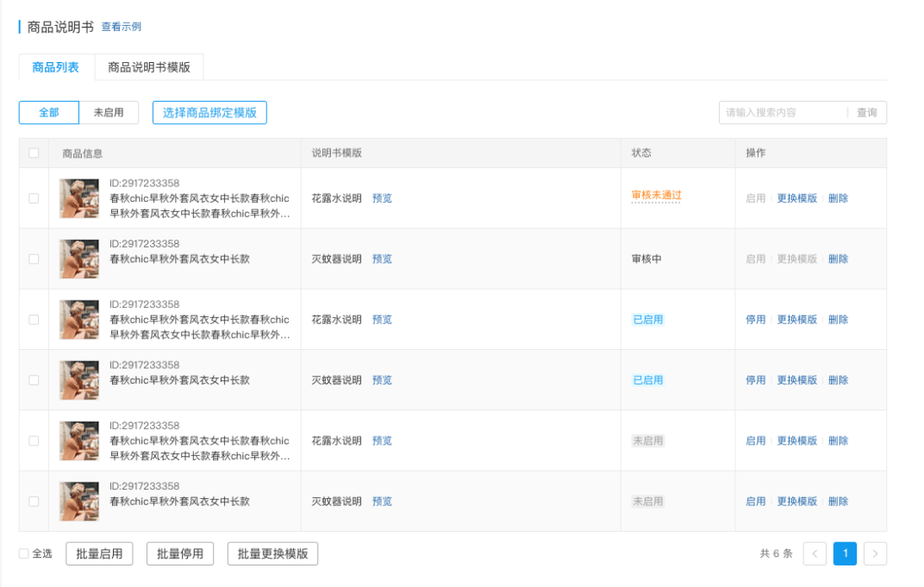Click 停用 for the enabled 灭蚊器说明 row
Screen dimensions: 924x587
755,381
